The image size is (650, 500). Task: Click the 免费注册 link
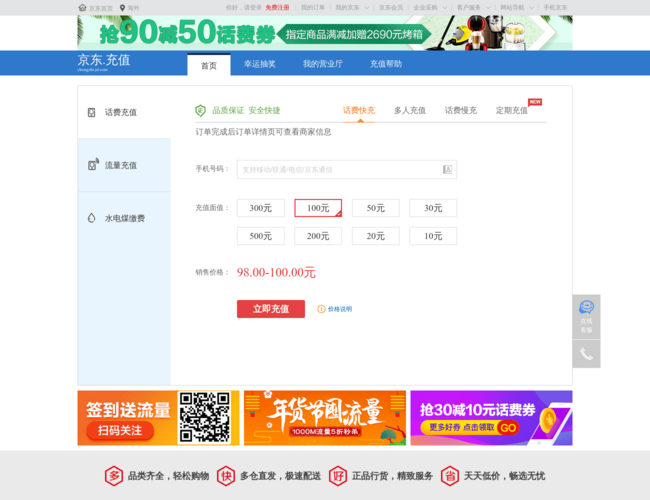coord(277,7)
